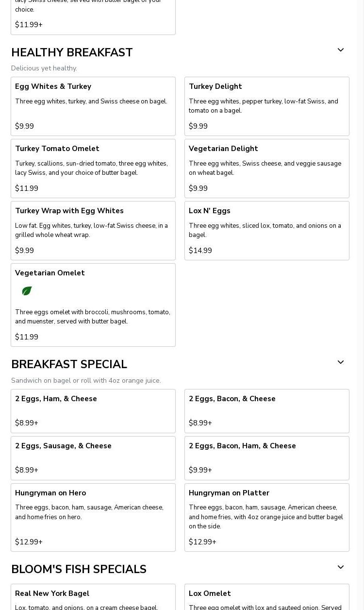364x610 pixels.
Task: Open 2 Eggs, Sausage, & Cheese
Action: coord(93,458)
